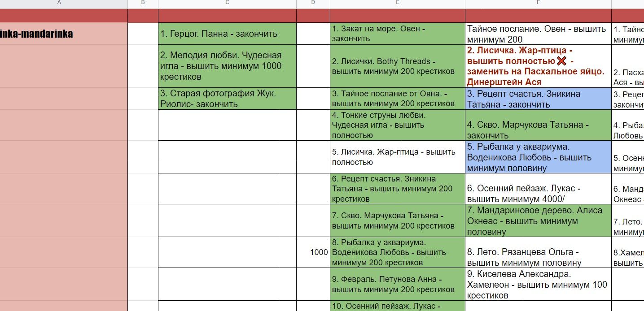Screen dimensions: 644x311
Task: Select column B header
Action: coord(143,3)
